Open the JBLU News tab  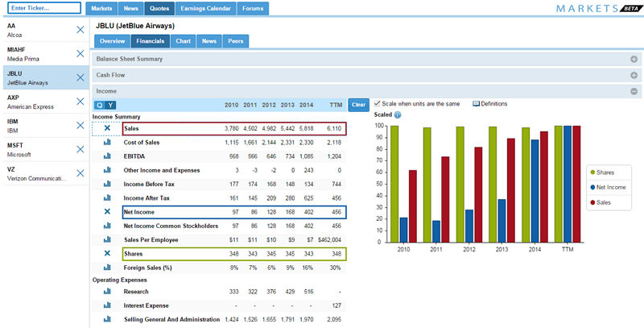coord(209,41)
